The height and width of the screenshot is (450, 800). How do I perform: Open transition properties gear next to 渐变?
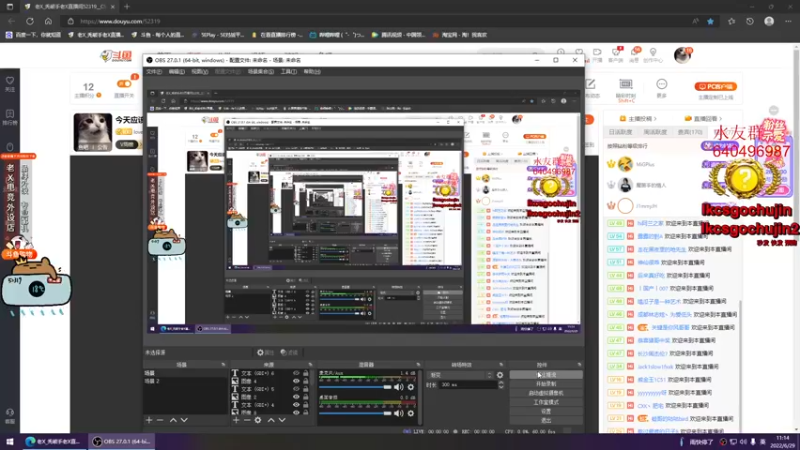tap(499, 375)
